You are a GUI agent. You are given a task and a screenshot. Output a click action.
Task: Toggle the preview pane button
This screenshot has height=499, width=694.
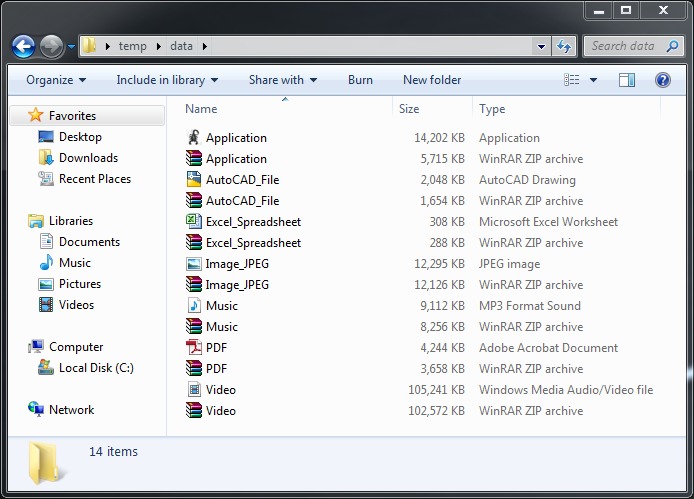627,80
